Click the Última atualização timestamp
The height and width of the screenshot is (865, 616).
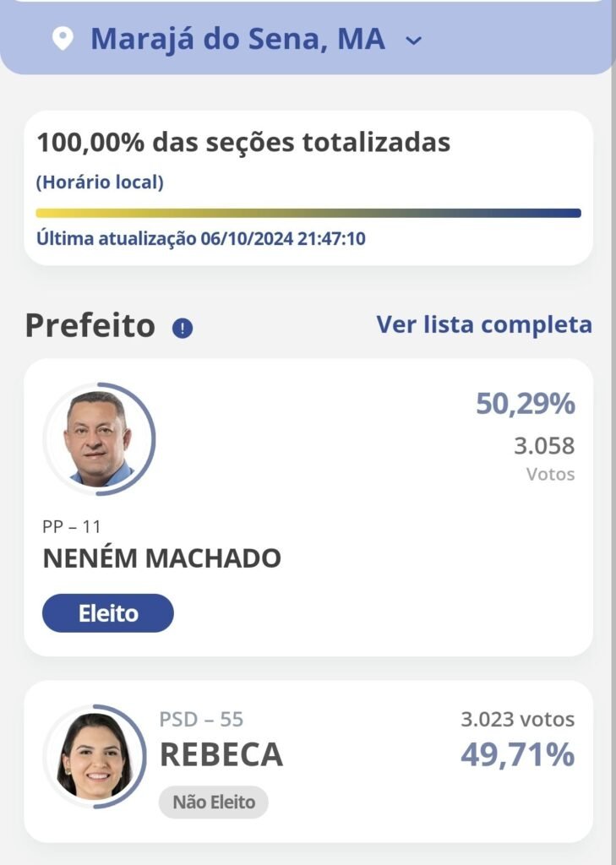tap(201, 238)
